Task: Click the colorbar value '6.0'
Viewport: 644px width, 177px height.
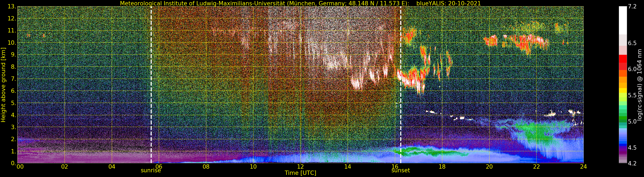Action: (x=632, y=69)
